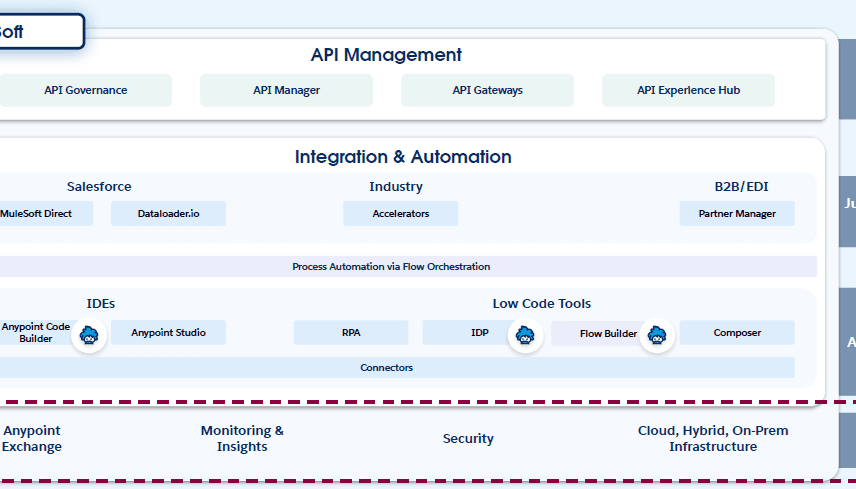Click the Dataloader.io box
This screenshot has width=856, height=489.
coord(168,213)
